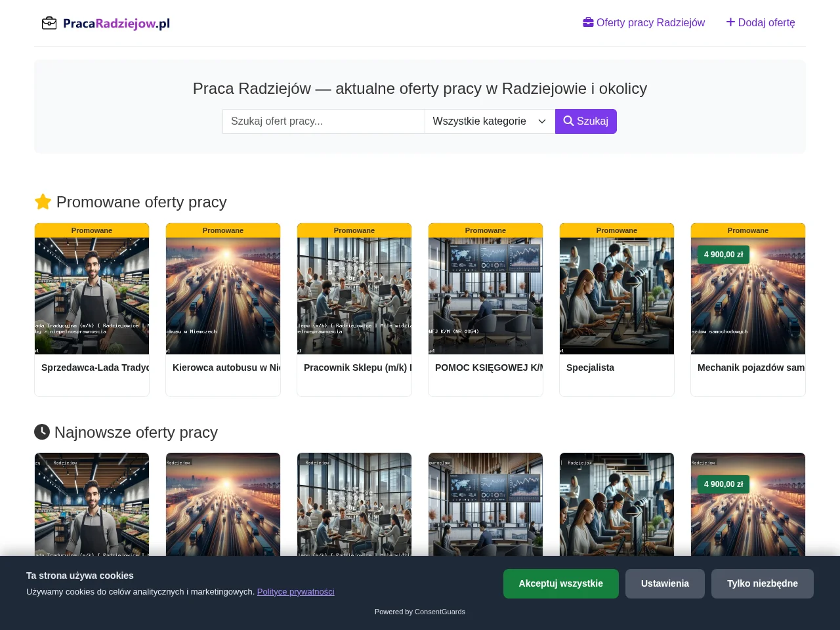Image resolution: width=840 pixels, height=630 pixels.
Task: Open POMOC KSIĘGOWEJ promoted offer image
Action: tap(486, 296)
